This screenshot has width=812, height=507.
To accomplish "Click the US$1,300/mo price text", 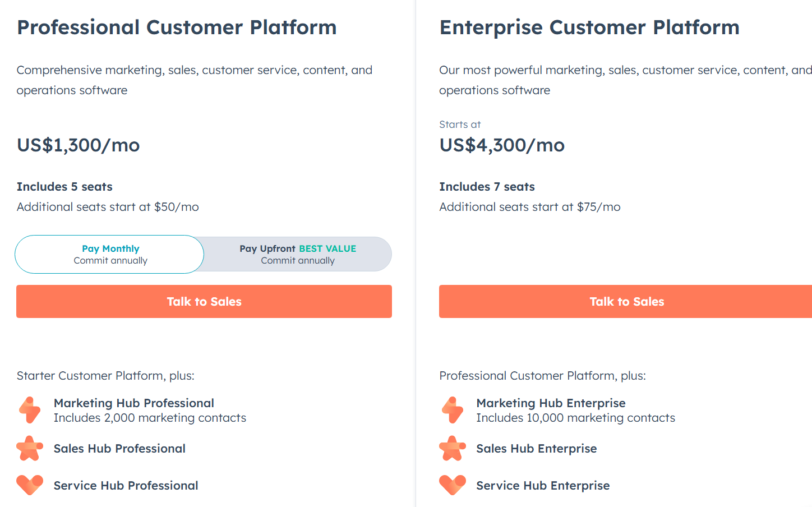I will point(78,145).
